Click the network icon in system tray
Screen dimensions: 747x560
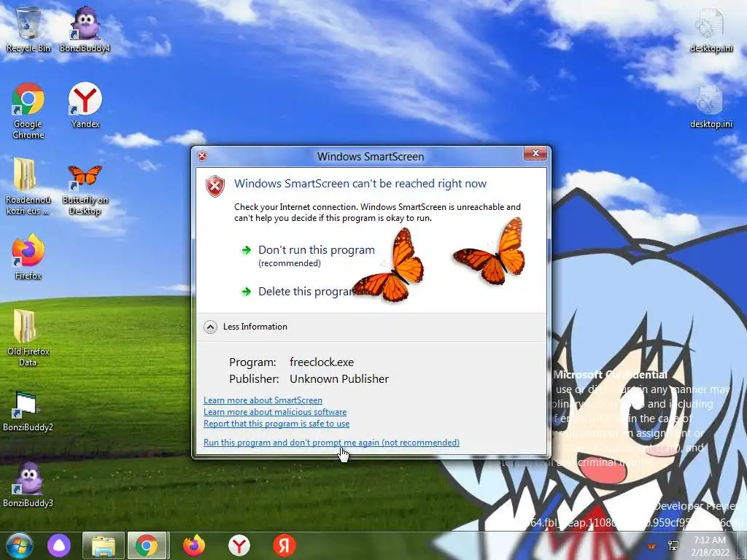pos(673,545)
